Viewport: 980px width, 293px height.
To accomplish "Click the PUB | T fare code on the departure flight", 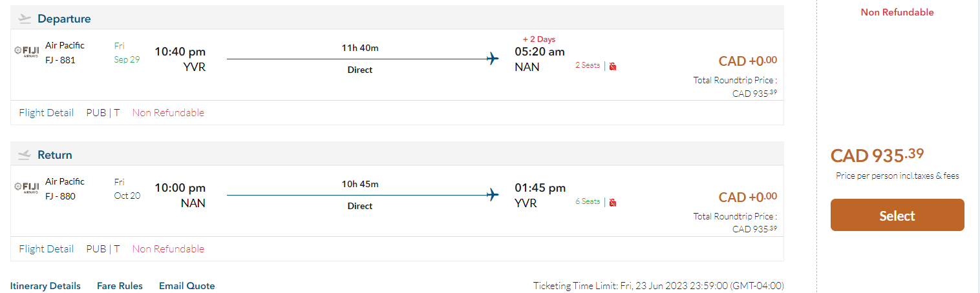I will (x=103, y=113).
